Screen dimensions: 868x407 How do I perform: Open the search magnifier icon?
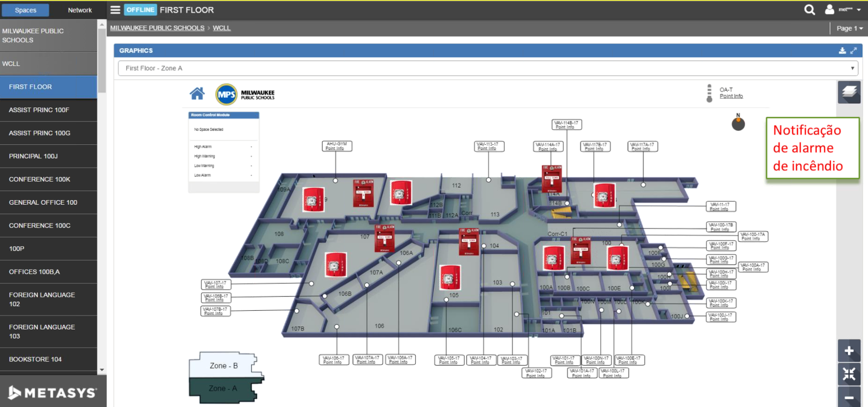click(810, 10)
